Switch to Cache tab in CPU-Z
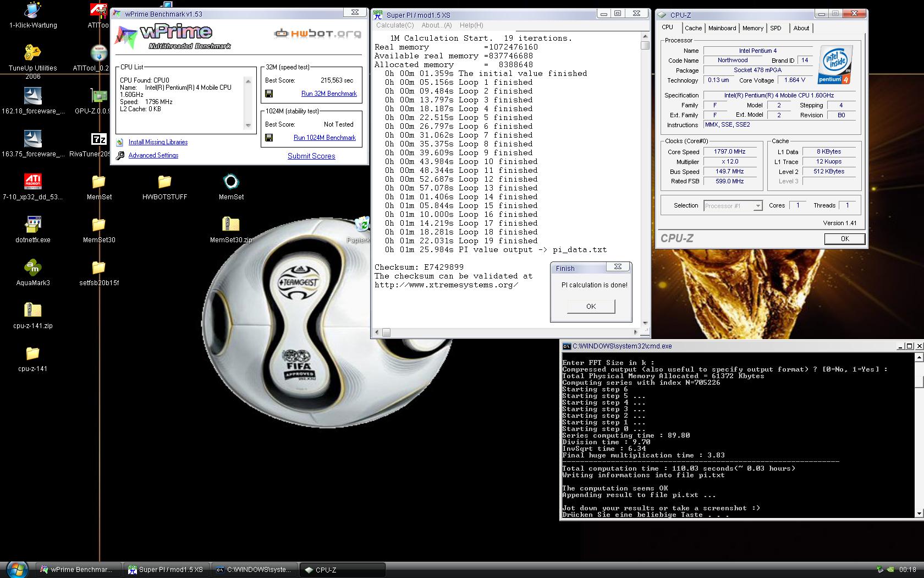The width and height of the screenshot is (924, 578). tap(693, 28)
